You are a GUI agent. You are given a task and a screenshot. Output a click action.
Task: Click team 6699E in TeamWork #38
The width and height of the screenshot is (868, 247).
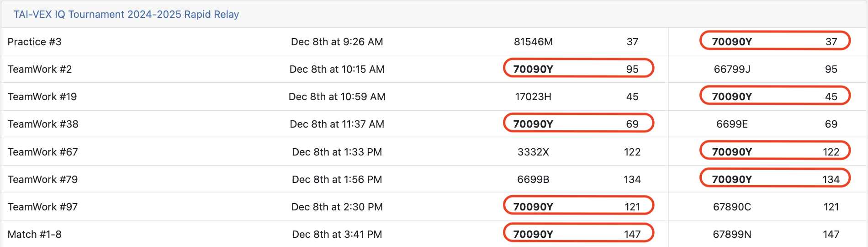click(x=732, y=124)
